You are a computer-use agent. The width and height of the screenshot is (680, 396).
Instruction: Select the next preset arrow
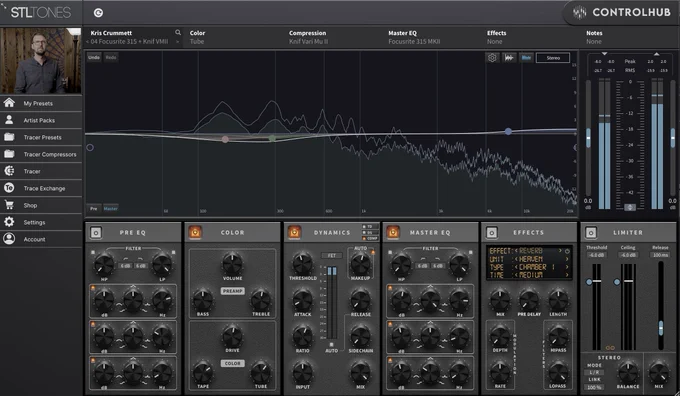coord(177,42)
